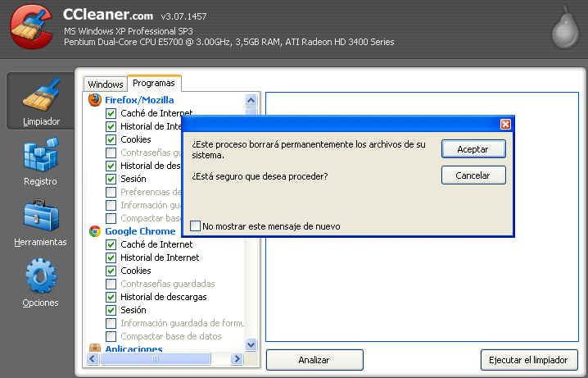Viewport: 588px width, 378px height.
Task: Click the horizontal scrollbar thumb
Action: (156, 359)
